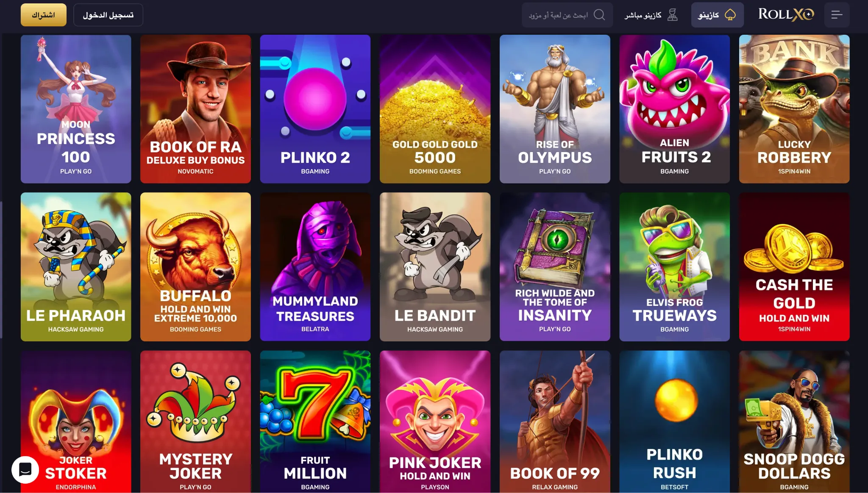Launch Elvis Frog Trueways game

[x=675, y=267]
